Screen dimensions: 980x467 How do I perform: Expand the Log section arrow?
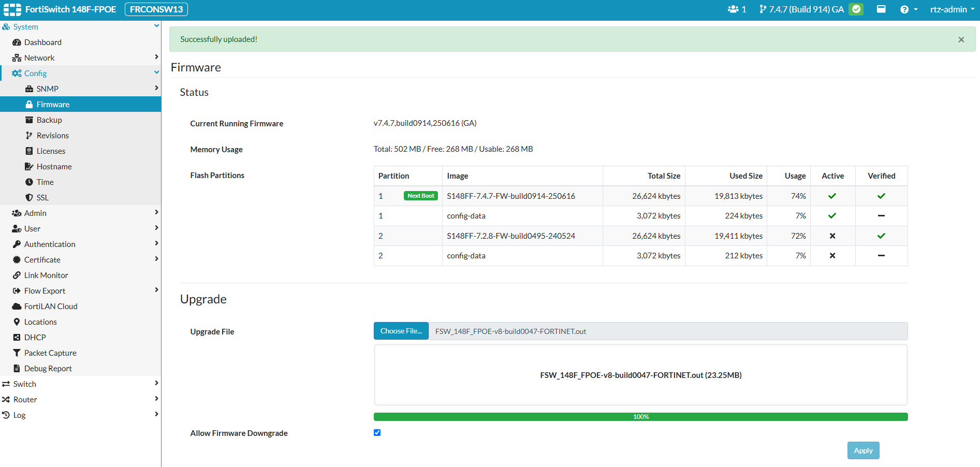point(156,414)
